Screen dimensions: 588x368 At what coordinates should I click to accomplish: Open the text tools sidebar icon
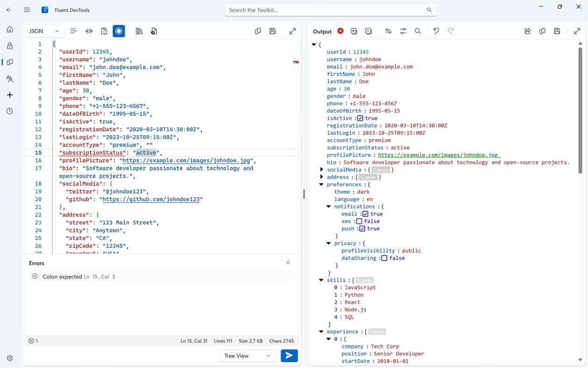click(x=10, y=79)
